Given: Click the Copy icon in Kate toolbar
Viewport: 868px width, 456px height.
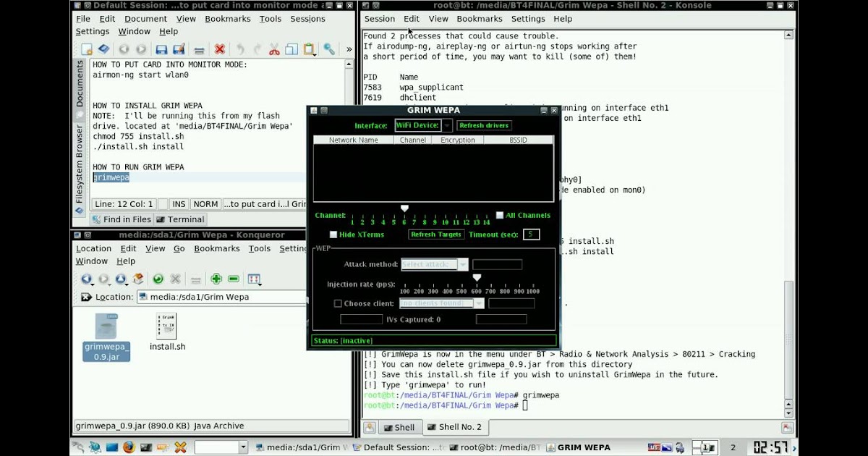Looking at the screenshot, I should (292, 49).
